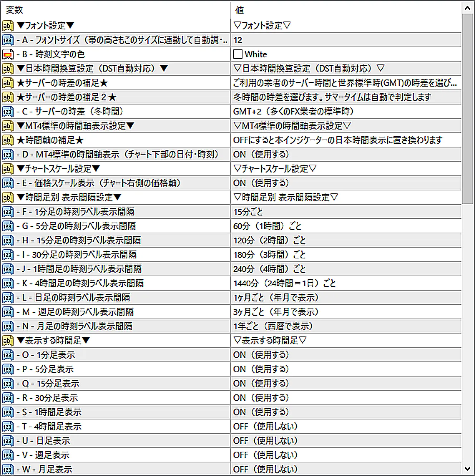Click the integer icon beside A - フォントサイズ
Image resolution: width=475 pixels, height=476 pixels.
[x=8, y=40]
